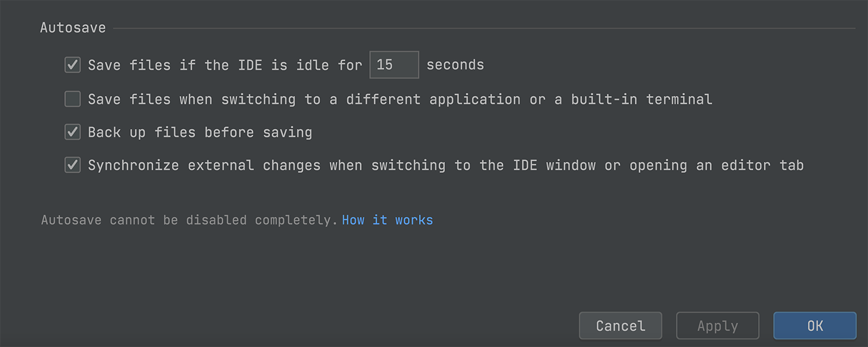Click the Autosave section separator line
The height and width of the screenshot is (347, 868).
pyautogui.click(x=484, y=28)
